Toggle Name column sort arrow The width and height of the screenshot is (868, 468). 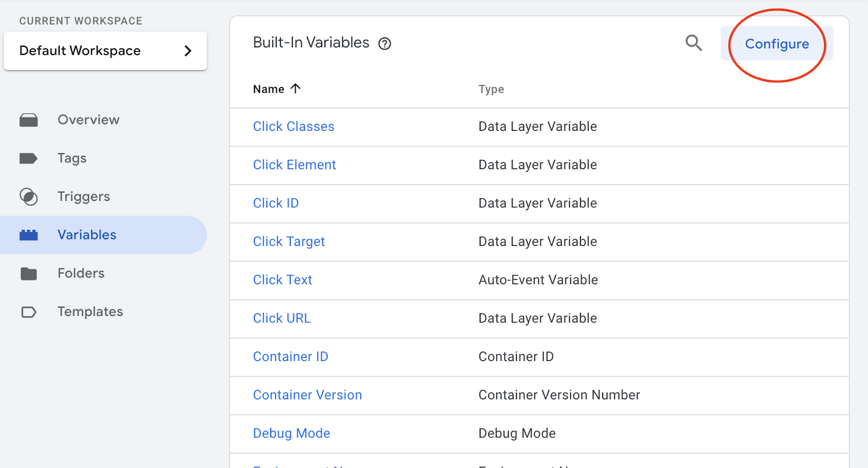click(x=296, y=88)
